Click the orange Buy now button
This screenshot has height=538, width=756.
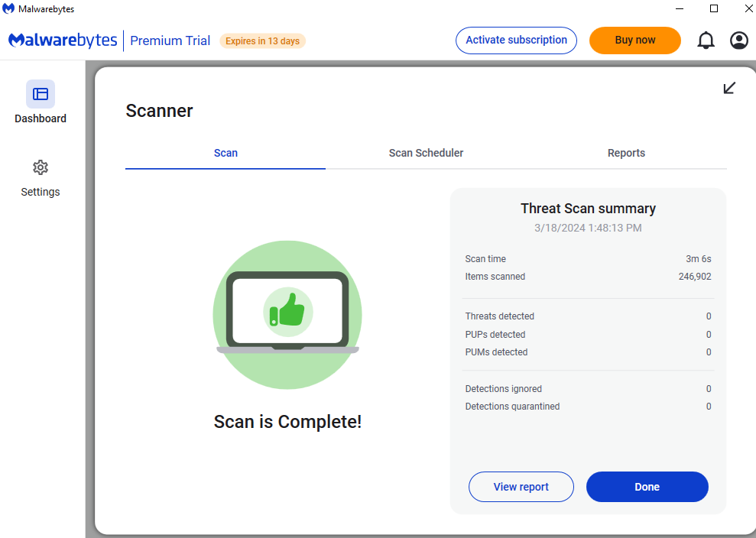[635, 41]
